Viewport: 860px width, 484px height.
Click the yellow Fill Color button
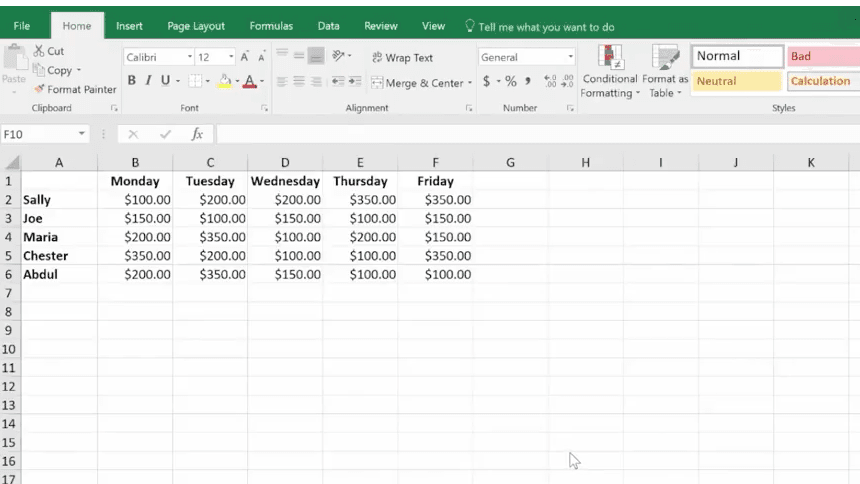click(x=225, y=81)
